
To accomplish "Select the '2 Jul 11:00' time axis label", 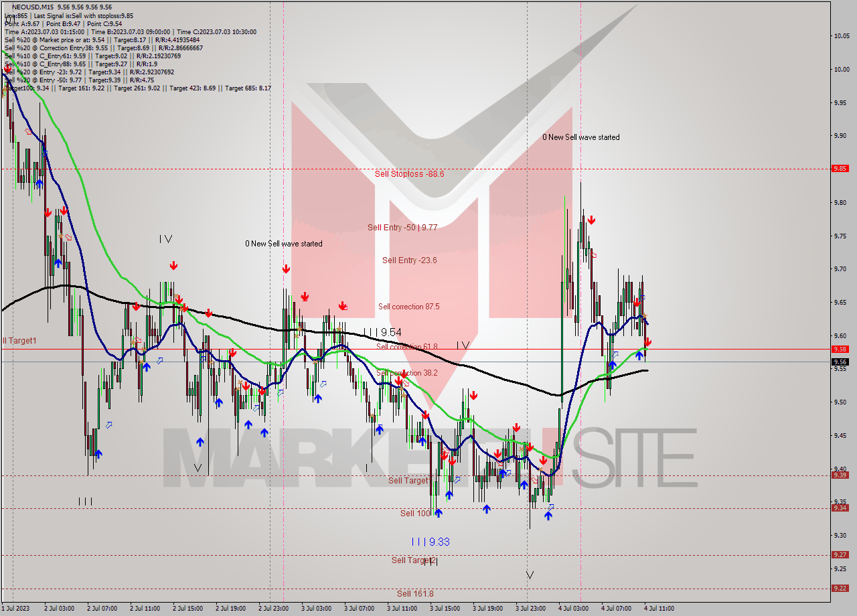I will (145, 609).
